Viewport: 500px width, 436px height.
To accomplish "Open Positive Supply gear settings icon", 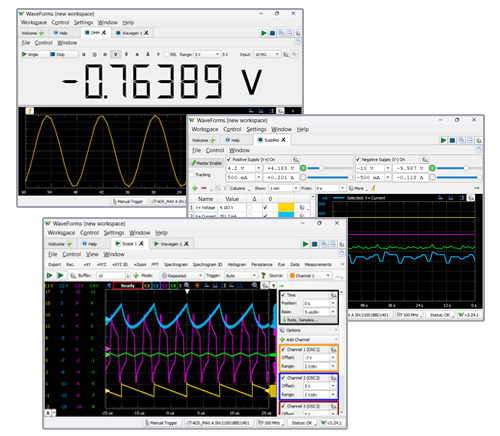I will pos(295,159).
